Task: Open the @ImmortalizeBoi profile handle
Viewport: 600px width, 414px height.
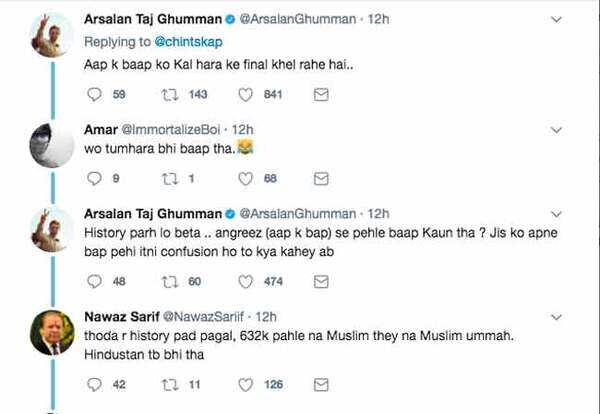Action: pos(177,129)
